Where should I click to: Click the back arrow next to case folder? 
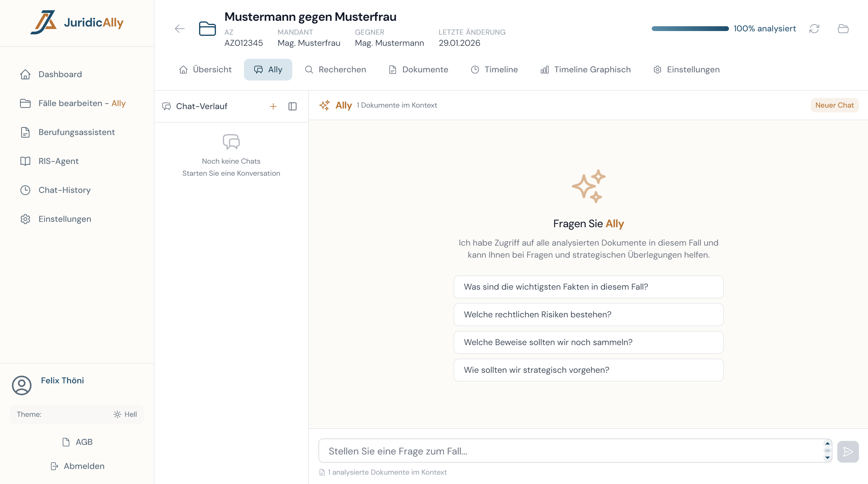pyautogui.click(x=179, y=29)
